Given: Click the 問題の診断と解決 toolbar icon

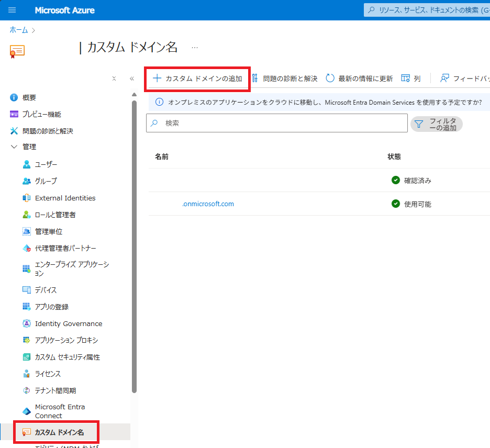Looking at the screenshot, I should pos(255,79).
